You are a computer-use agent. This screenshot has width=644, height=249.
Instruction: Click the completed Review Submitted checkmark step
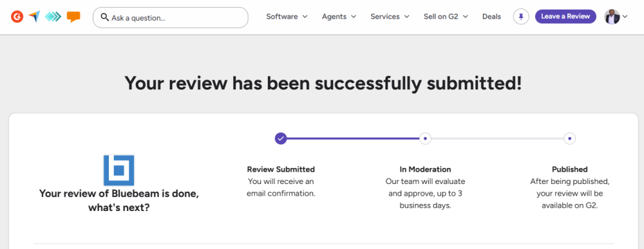pyautogui.click(x=281, y=138)
